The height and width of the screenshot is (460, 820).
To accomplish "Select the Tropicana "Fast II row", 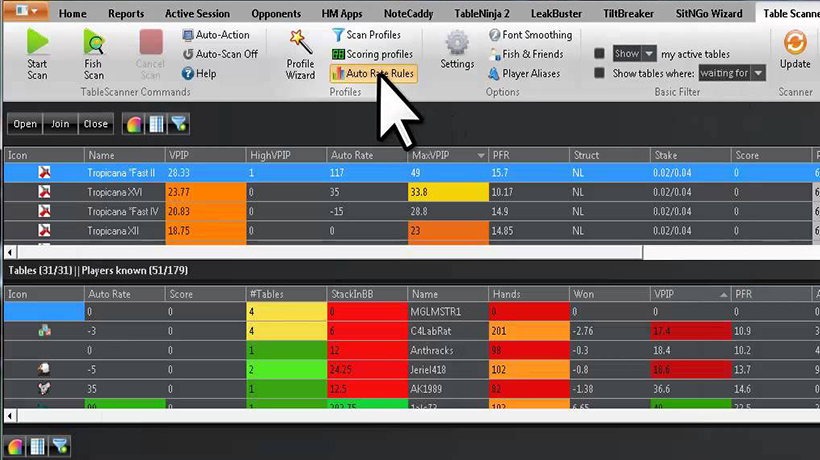I will click(412, 172).
